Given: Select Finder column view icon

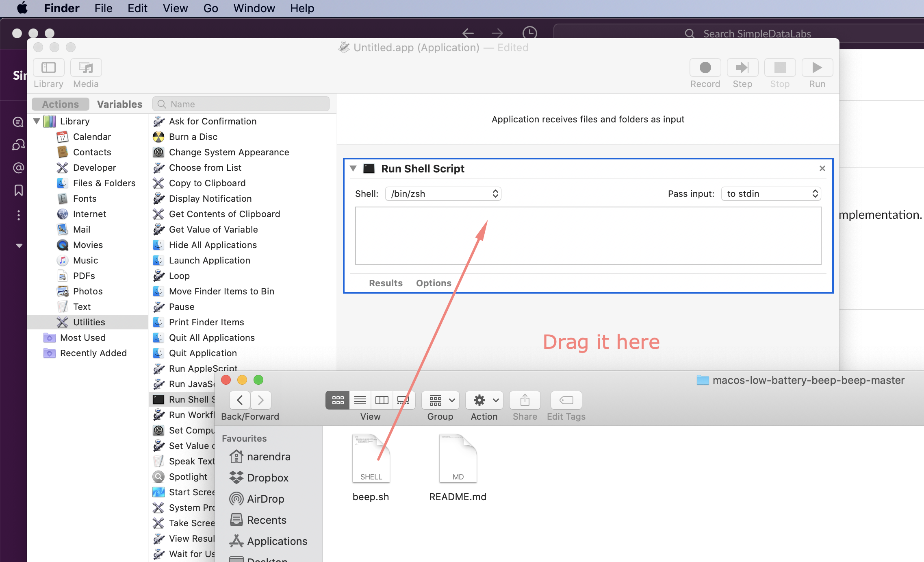Looking at the screenshot, I should [x=382, y=400].
